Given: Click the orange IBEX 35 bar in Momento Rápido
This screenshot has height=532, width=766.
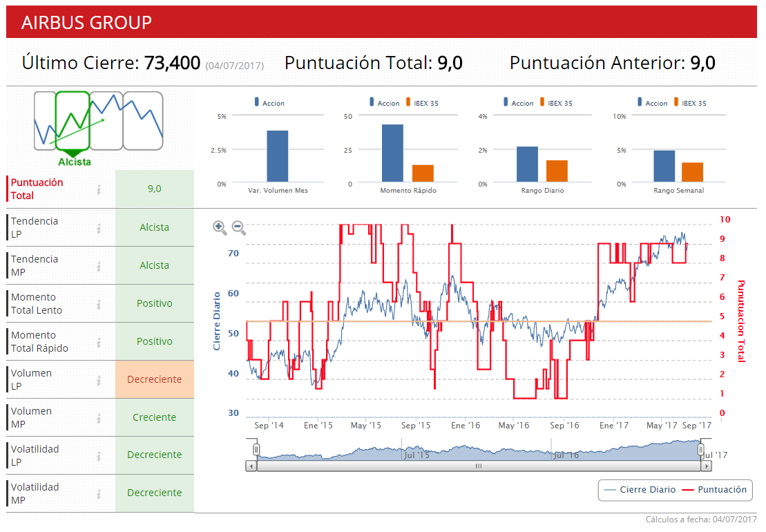Looking at the screenshot, I should [x=423, y=173].
